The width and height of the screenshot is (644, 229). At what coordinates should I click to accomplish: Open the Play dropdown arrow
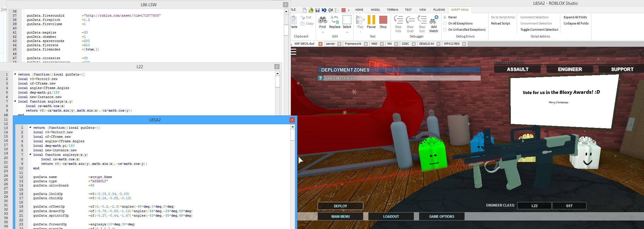(360, 32)
